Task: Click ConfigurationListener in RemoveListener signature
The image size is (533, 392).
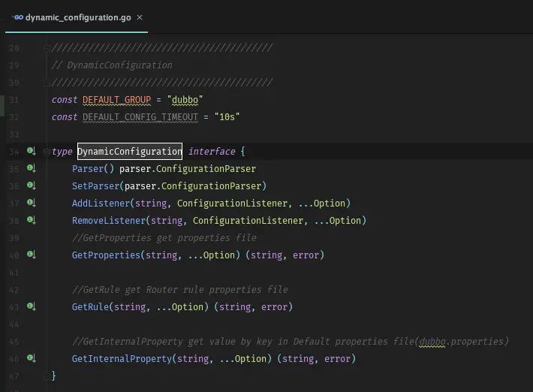Action: pos(248,221)
